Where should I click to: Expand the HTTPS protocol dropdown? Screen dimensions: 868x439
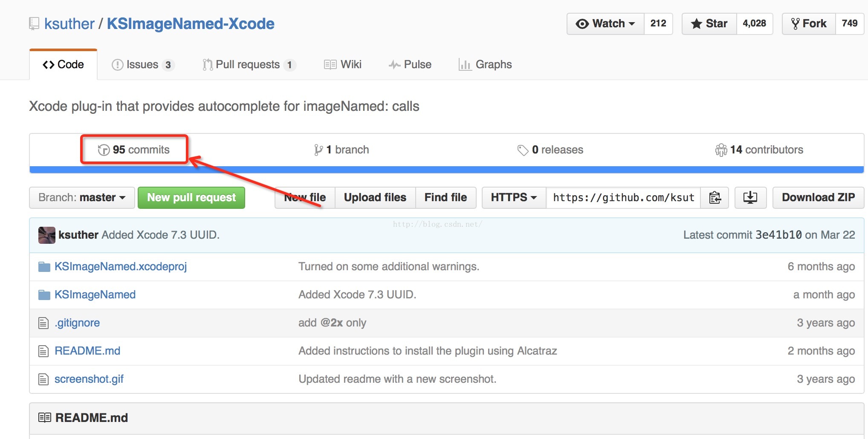coord(513,198)
